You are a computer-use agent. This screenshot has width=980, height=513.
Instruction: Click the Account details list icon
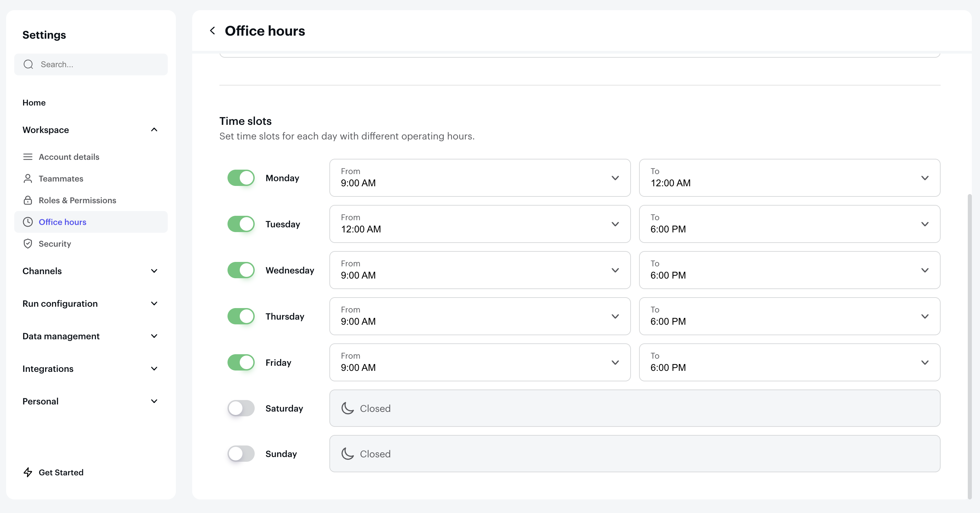tap(28, 157)
